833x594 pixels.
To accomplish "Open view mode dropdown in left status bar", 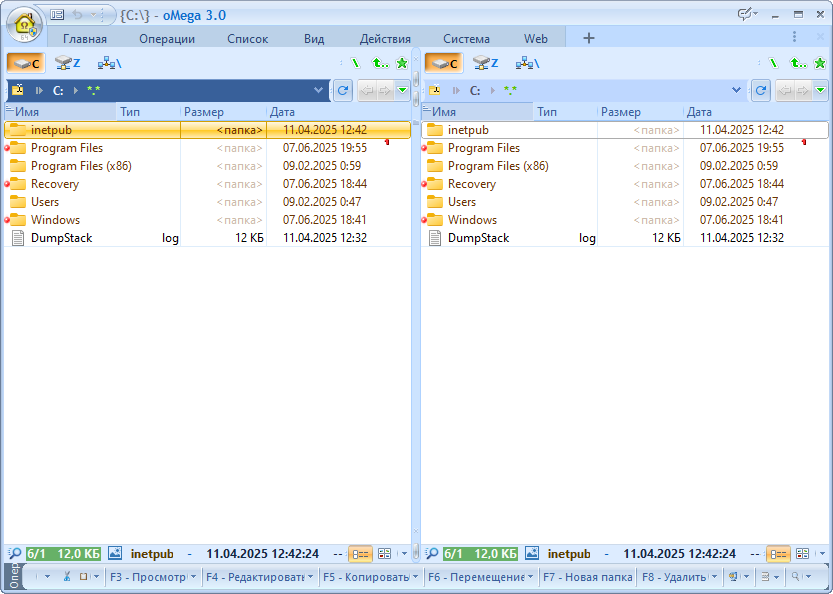I will coord(404,554).
